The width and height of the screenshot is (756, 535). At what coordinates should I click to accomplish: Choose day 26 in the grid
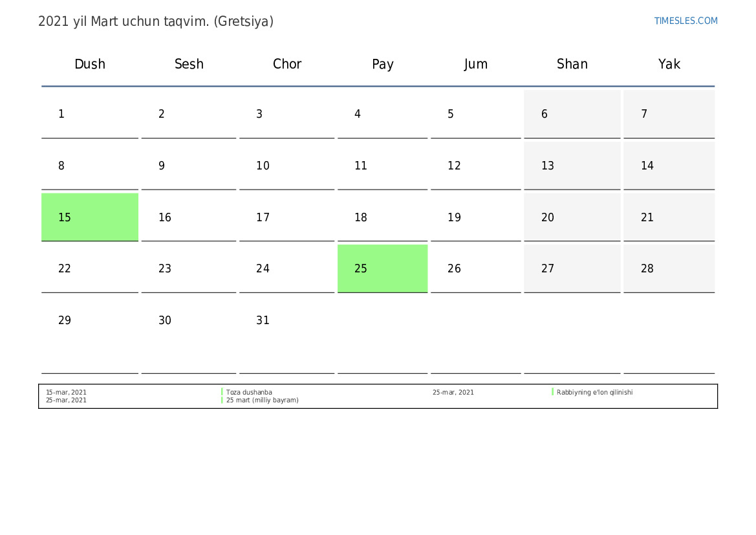476,268
